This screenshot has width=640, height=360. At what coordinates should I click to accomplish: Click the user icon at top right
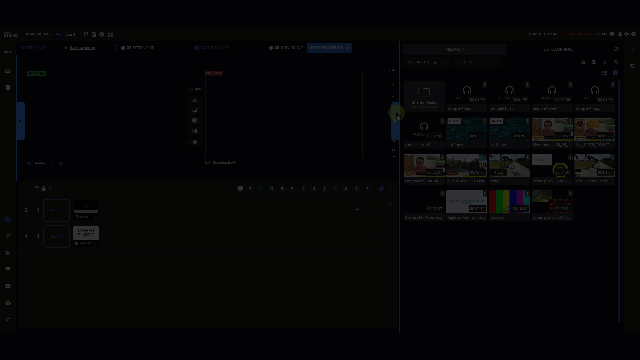click(620, 34)
